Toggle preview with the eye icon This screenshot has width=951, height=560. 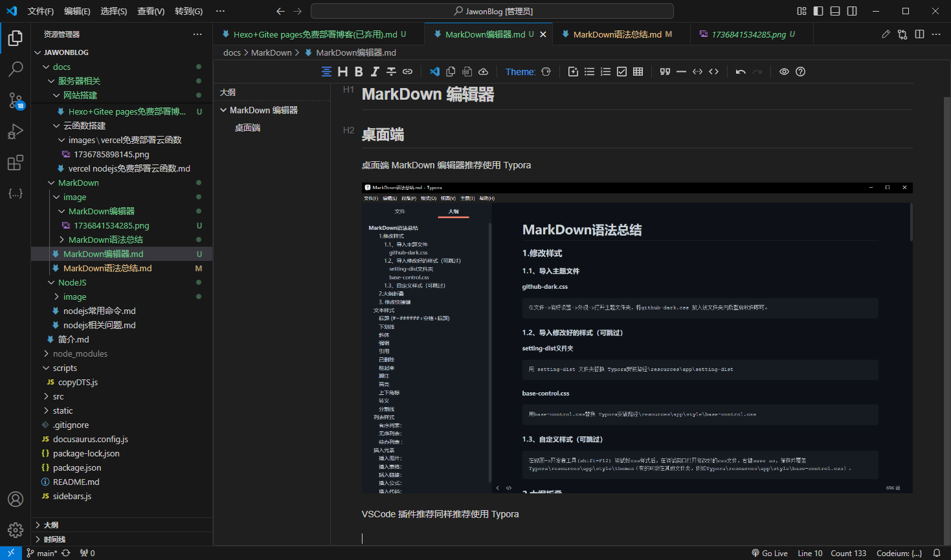(x=784, y=72)
